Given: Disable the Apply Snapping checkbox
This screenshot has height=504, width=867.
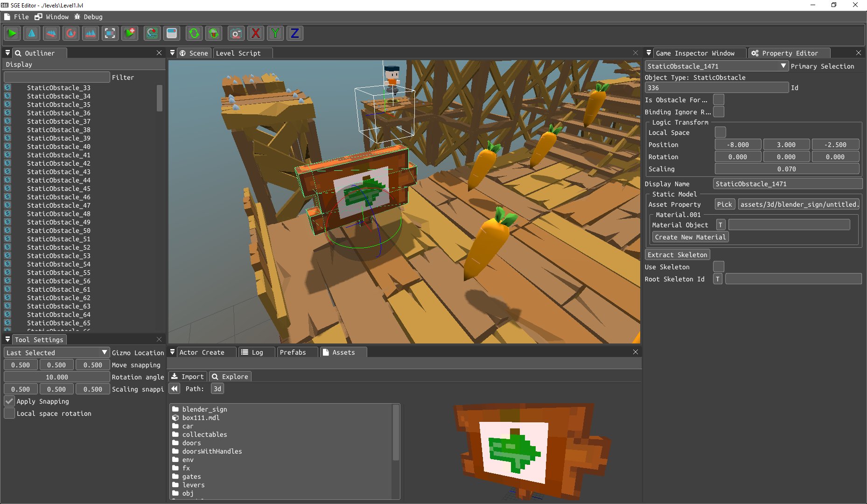Looking at the screenshot, I should (x=9, y=401).
